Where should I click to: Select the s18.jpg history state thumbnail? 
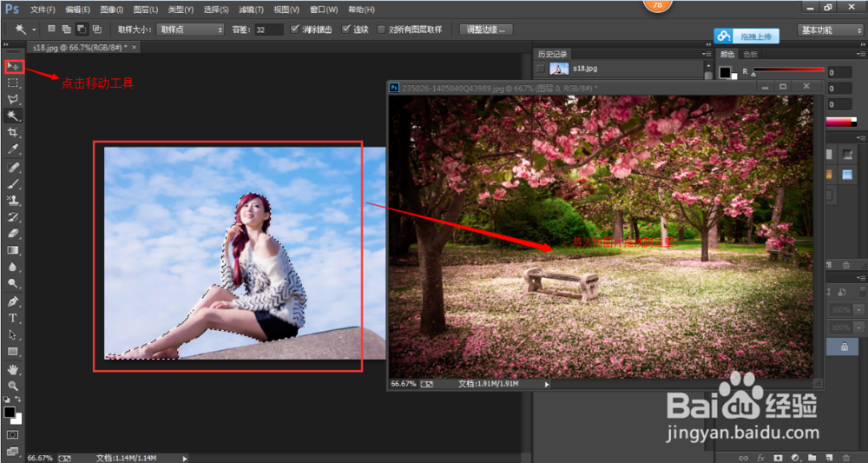(559, 69)
